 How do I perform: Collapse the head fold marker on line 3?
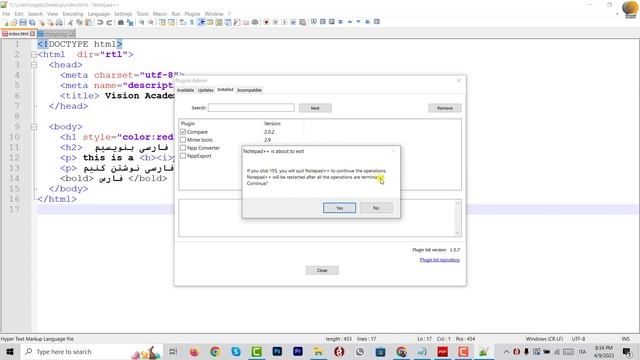tap(34, 64)
